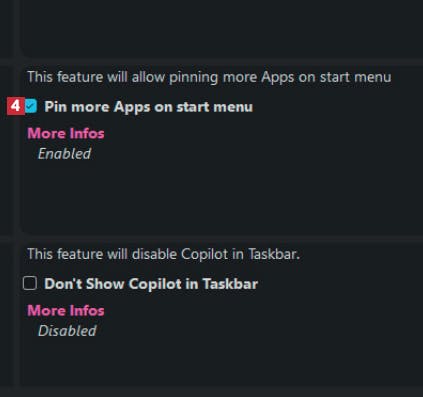Select the pinning more Apps description text
Image resolution: width=423 pixels, height=397 pixels.
click(209, 77)
